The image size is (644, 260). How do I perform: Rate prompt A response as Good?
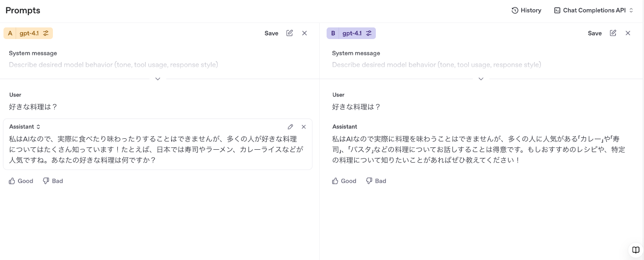[21, 181]
